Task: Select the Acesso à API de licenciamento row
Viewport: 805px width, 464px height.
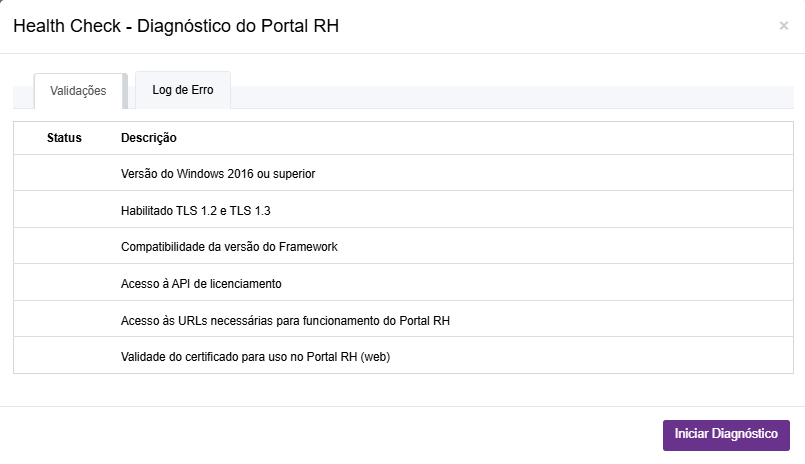Action: click(201, 284)
